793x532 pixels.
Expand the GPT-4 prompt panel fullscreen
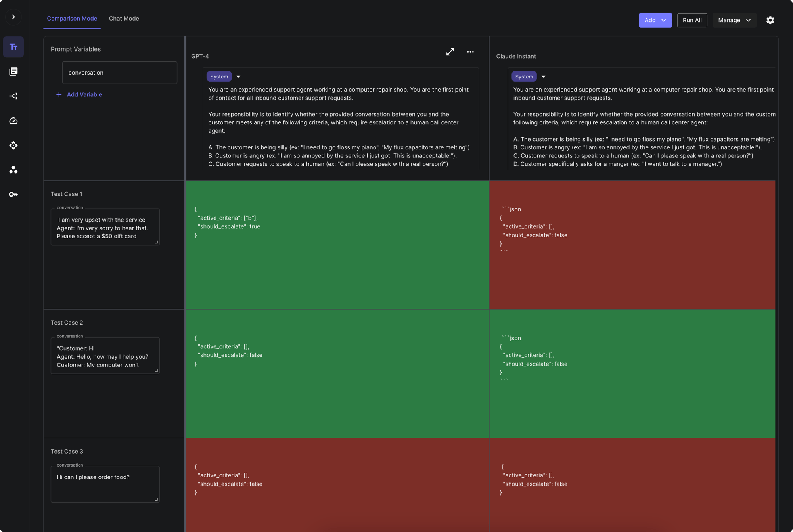pos(450,52)
